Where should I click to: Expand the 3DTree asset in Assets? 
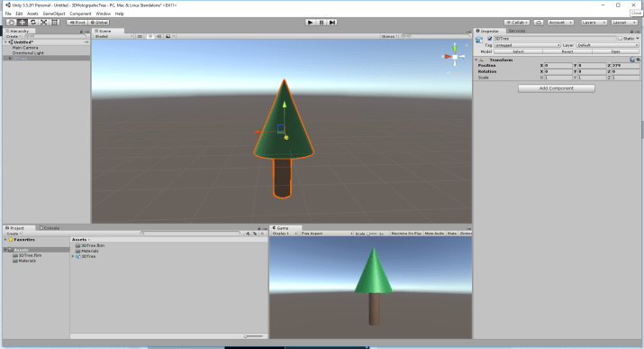click(x=73, y=256)
